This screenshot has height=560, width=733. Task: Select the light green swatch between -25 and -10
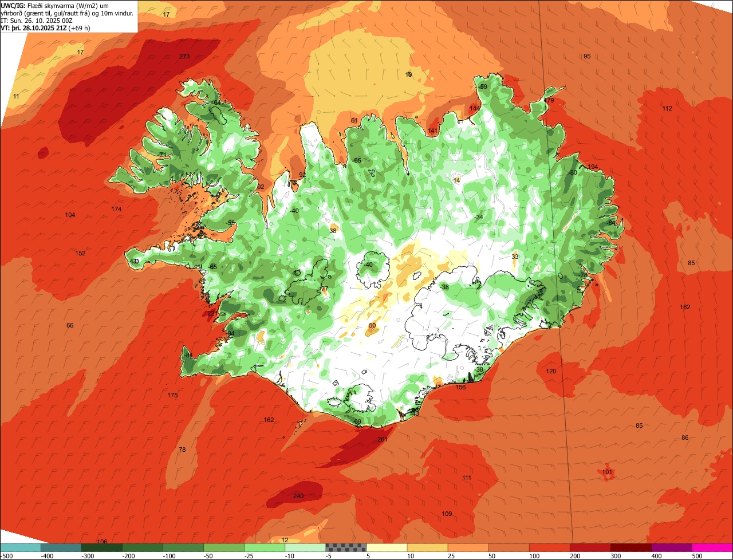[x=265, y=547]
